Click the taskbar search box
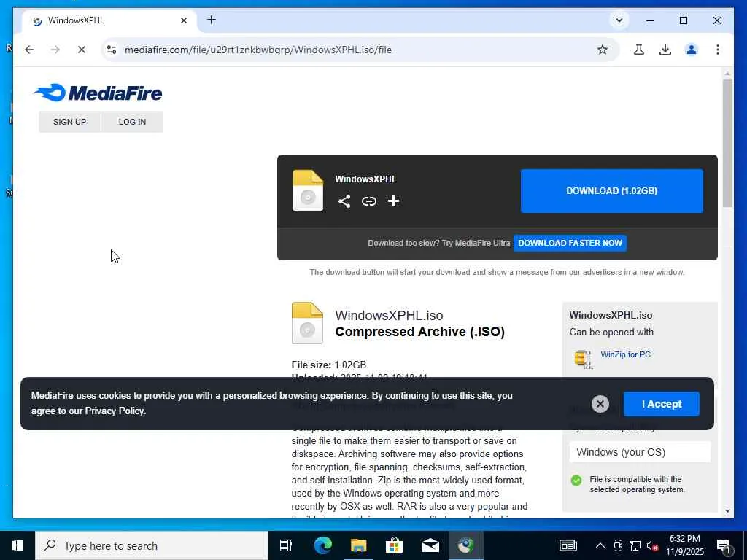Screen dimensions: 747x560 tap(152, 545)
